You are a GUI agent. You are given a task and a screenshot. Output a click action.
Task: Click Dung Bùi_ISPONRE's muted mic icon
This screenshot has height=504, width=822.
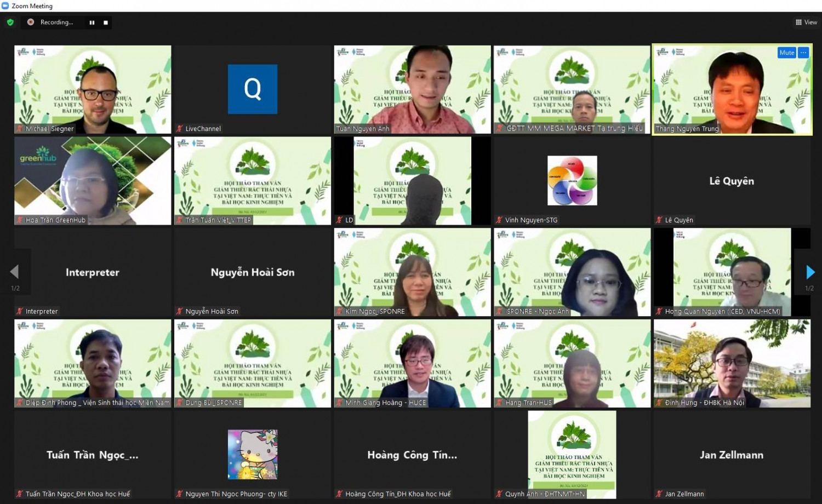[180, 403]
